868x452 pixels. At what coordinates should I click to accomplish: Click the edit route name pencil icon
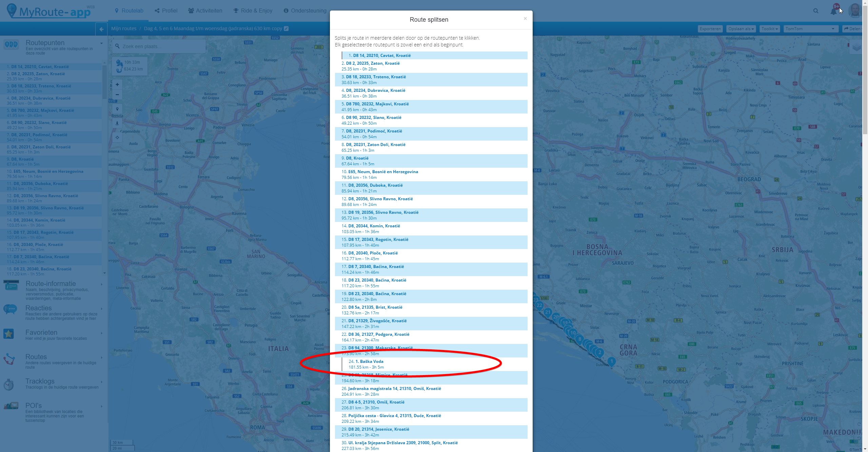tap(286, 28)
